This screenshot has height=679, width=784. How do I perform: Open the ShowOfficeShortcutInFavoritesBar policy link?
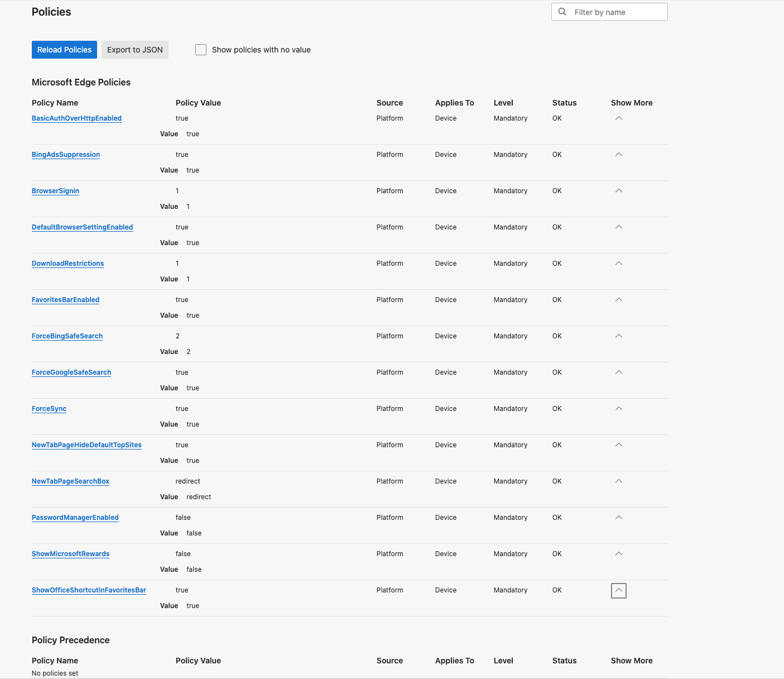point(89,590)
